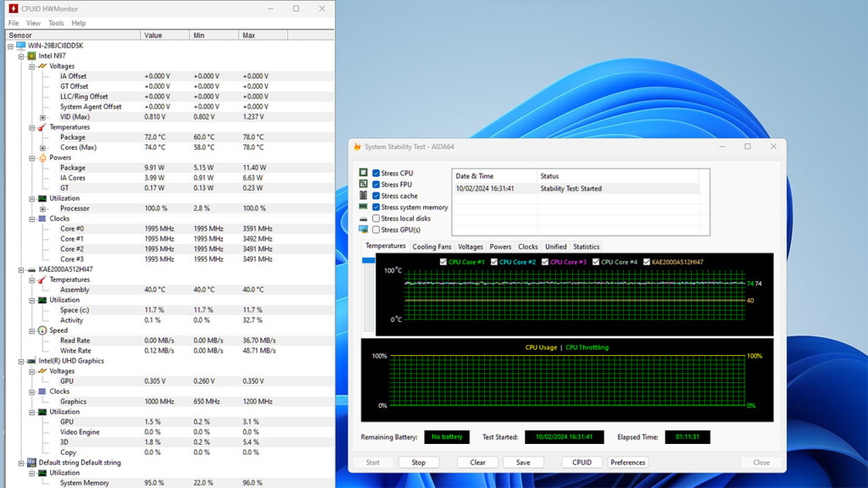Click the blue graph scale slider

(368, 260)
